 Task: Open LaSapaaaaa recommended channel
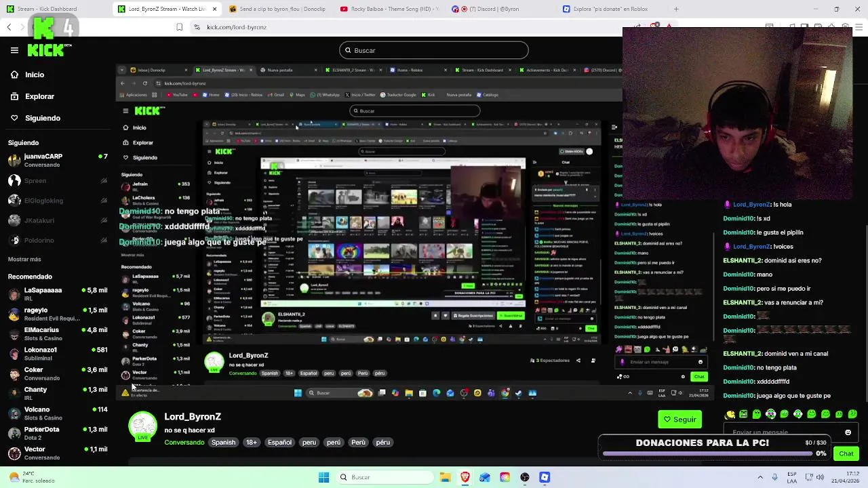tap(58, 293)
